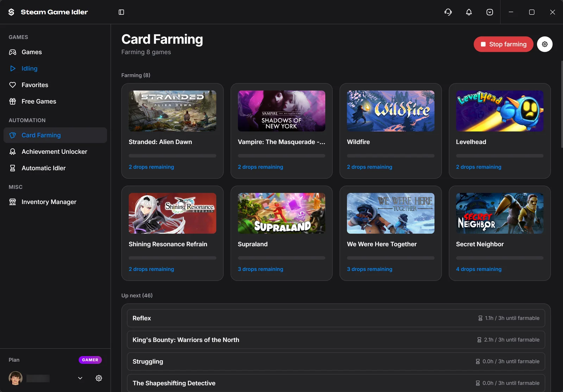This screenshot has height=392, width=563.
Task: Select the Levelhead game thumbnail
Action: [500, 111]
